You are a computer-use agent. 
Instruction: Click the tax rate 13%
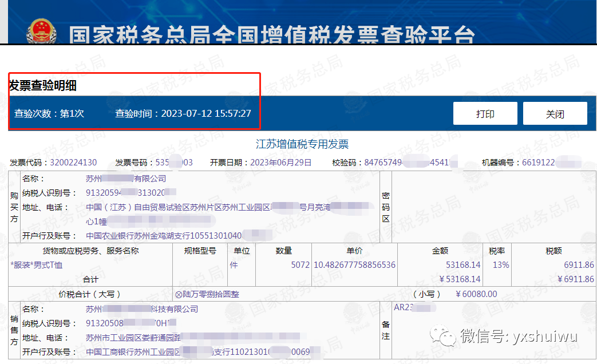click(501, 265)
